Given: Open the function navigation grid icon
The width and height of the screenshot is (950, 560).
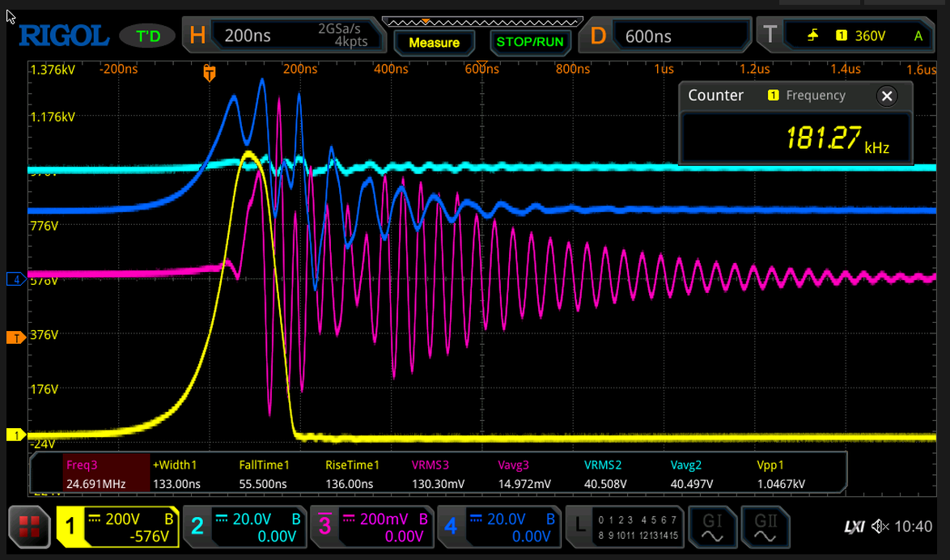Looking at the screenshot, I should (28, 527).
